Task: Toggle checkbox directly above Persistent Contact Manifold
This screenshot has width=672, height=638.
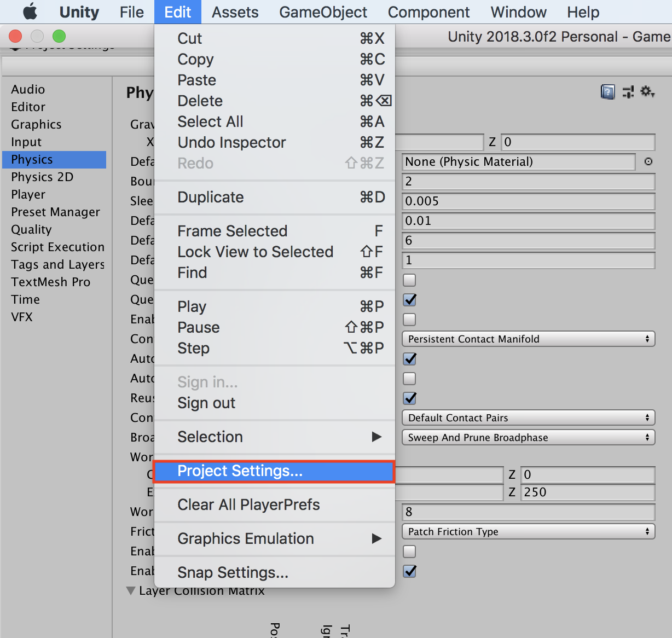Action: click(x=409, y=320)
